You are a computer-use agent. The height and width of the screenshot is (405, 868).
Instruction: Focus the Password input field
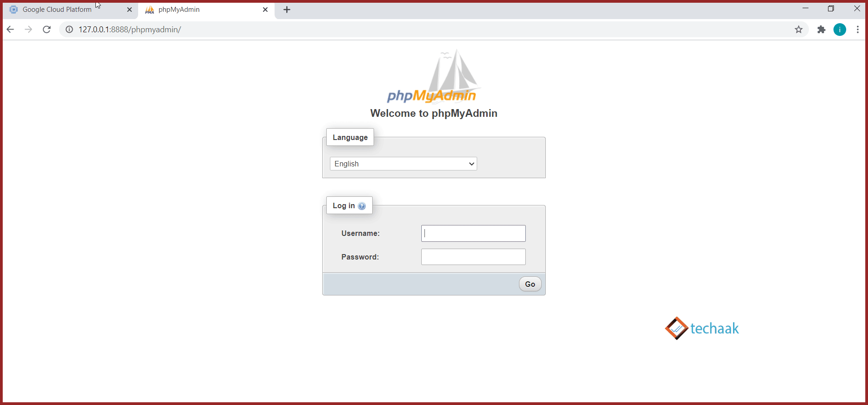(x=473, y=257)
